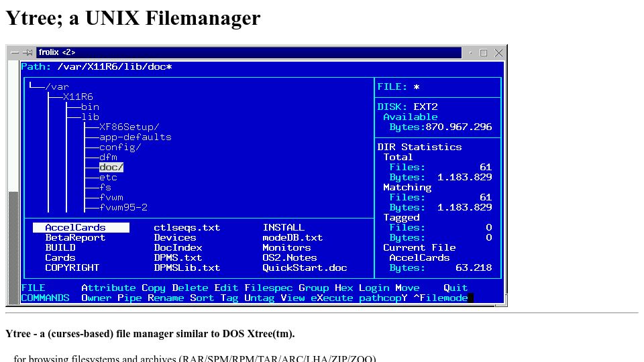Click the Untag command

pyautogui.click(x=260, y=298)
